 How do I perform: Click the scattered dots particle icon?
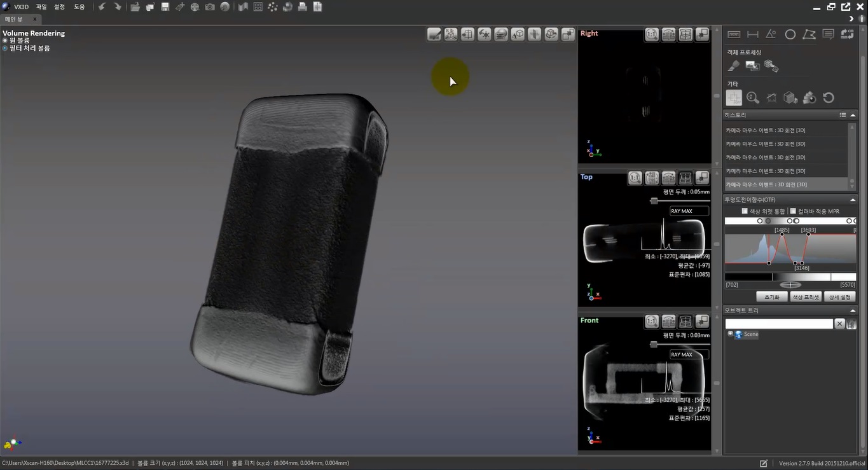point(273,6)
